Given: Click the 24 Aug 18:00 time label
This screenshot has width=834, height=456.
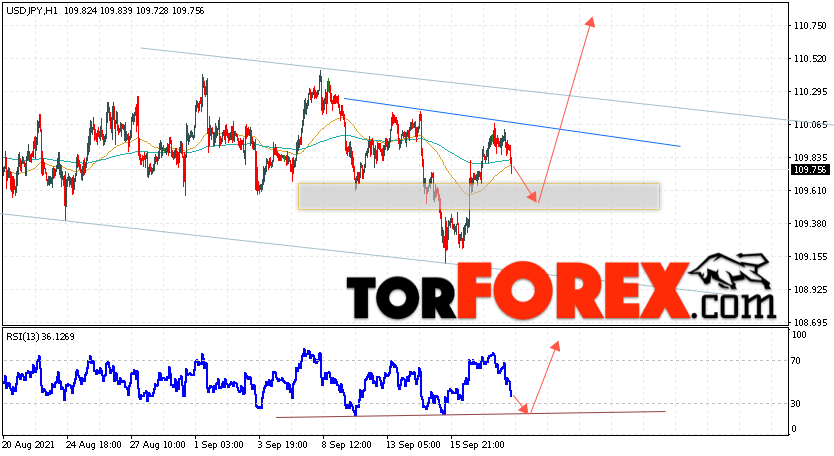Looking at the screenshot, I should point(93,445).
